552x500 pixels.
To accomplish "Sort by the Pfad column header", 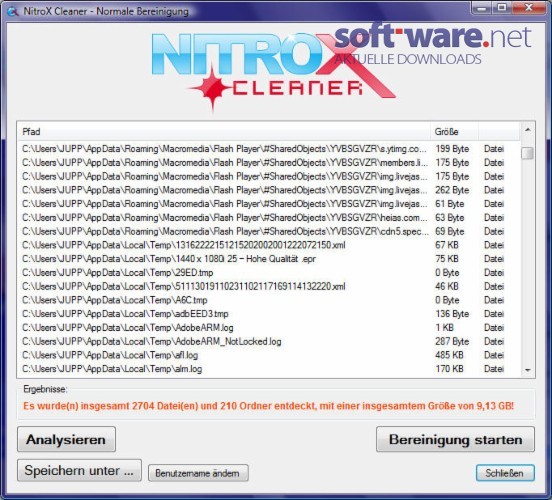I will (x=224, y=132).
